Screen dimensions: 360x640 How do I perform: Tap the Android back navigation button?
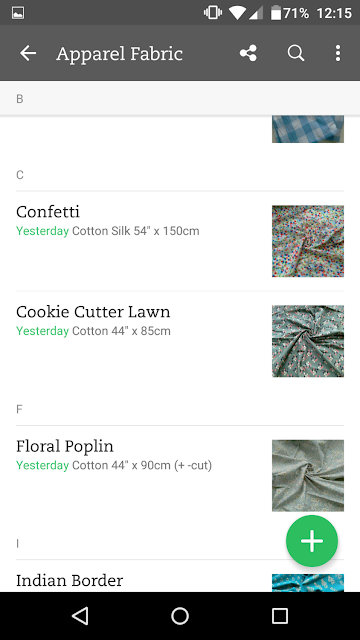pos(80,616)
